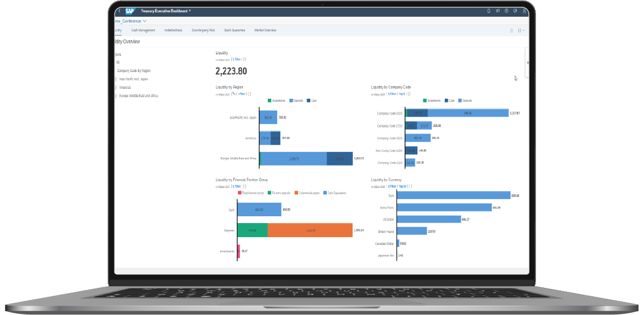Open the notifications bell icon
Viewport: 644px width, 315px height.
489,10
